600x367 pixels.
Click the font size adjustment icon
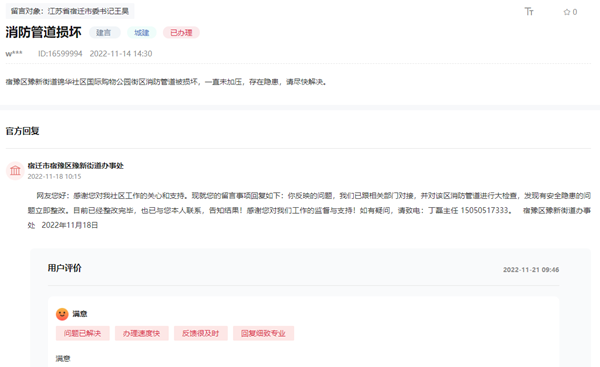coord(529,11)
